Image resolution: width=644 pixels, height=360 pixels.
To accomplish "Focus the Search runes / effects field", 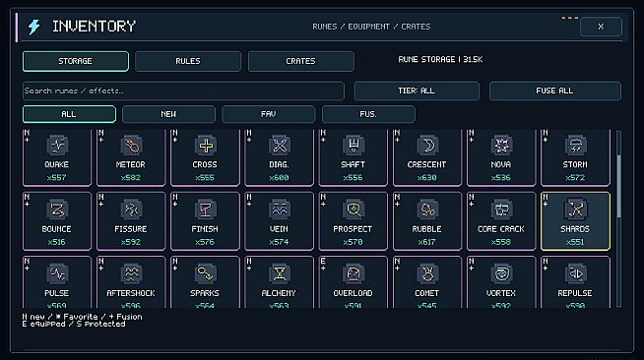I will coord(183,91).
